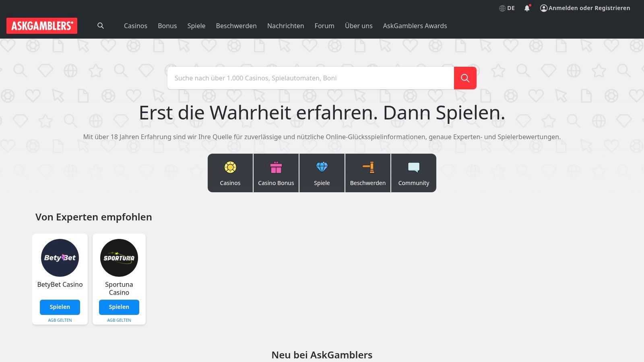Click the Sportuna Casino logo
Image resolution: width=644 pixels, height=362 pixels.
(119, 258)
